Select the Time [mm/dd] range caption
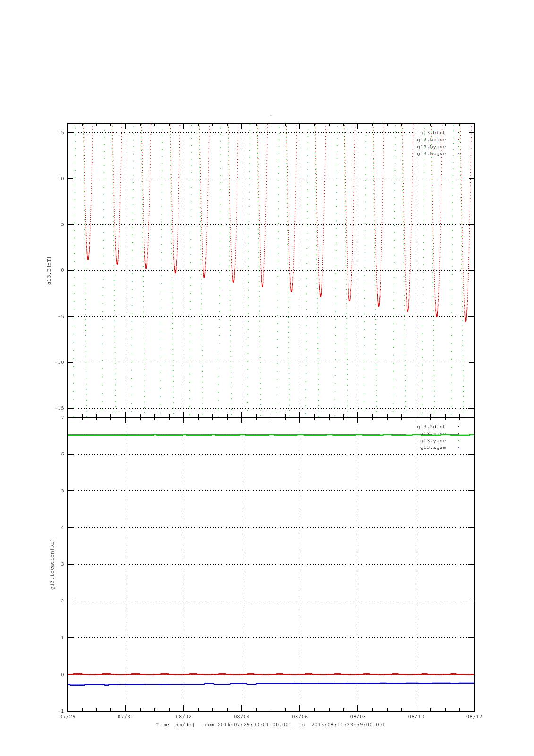Screen dimensions: 534x756 pos(271,725)
